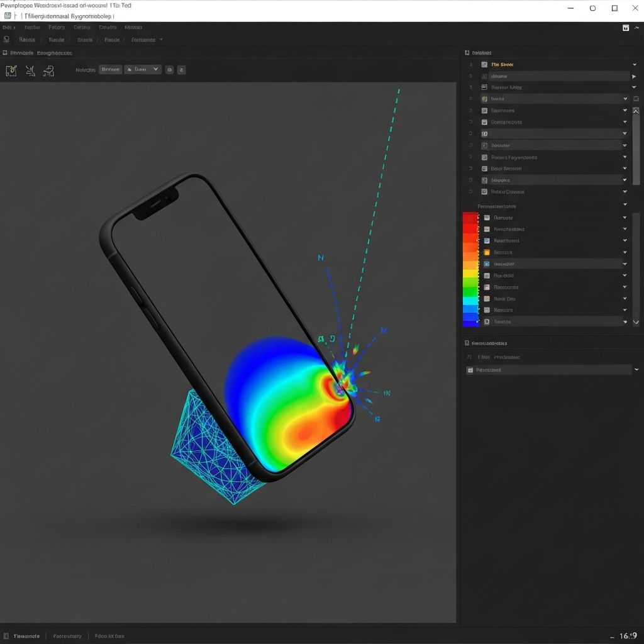Select the orbit rotation tool in the toolbar
The height and width of the screenshot is (644, 644).
(49, 70)
